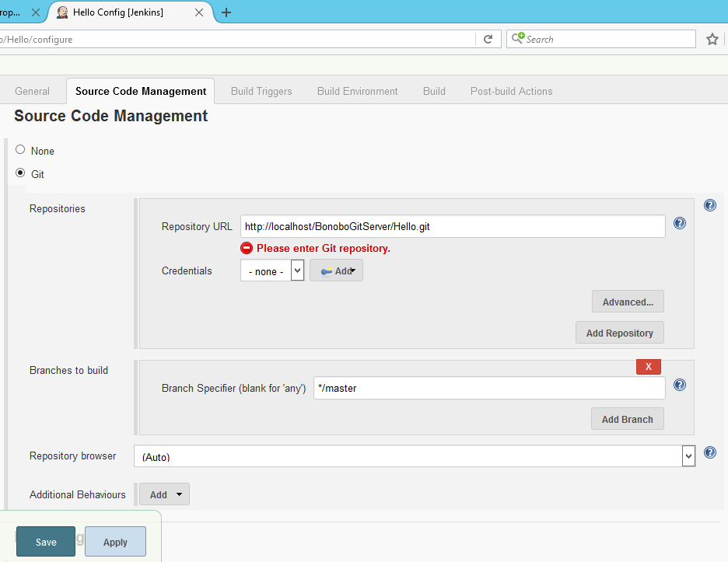Click the "Branch Specifier (blank for 'any')" label
Screen dimensions: 728x562
pyautogui.click(x=233, y=388)
